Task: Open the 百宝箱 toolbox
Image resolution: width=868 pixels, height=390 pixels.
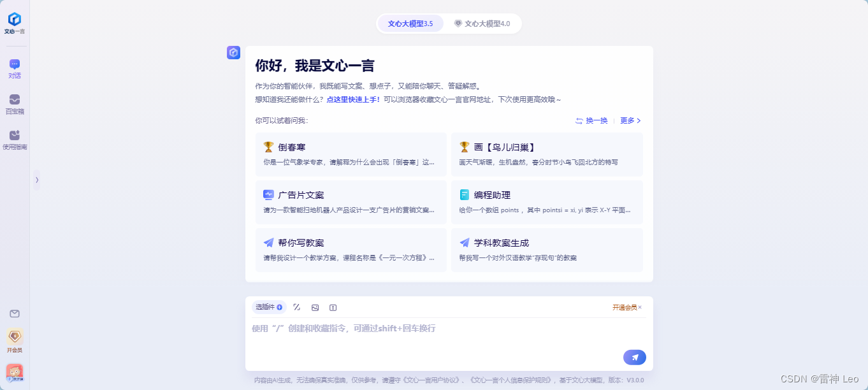Action: tap(15, 105)
